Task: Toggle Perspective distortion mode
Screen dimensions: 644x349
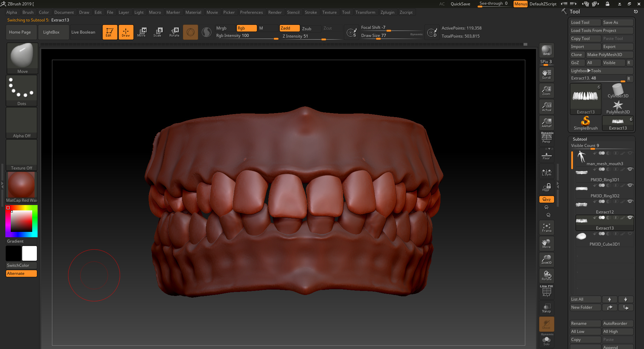Action: click(546, 138)
